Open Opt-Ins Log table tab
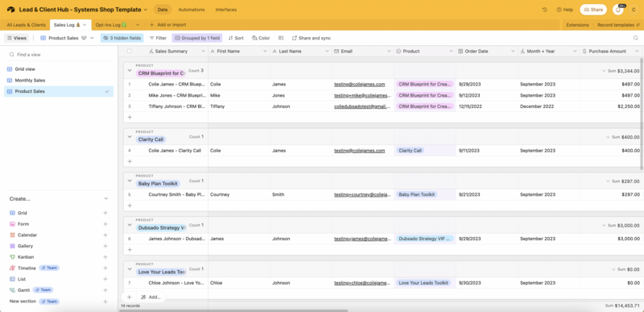Image resolution: width=644 pixels, height=312 pixels. (111, 25)
